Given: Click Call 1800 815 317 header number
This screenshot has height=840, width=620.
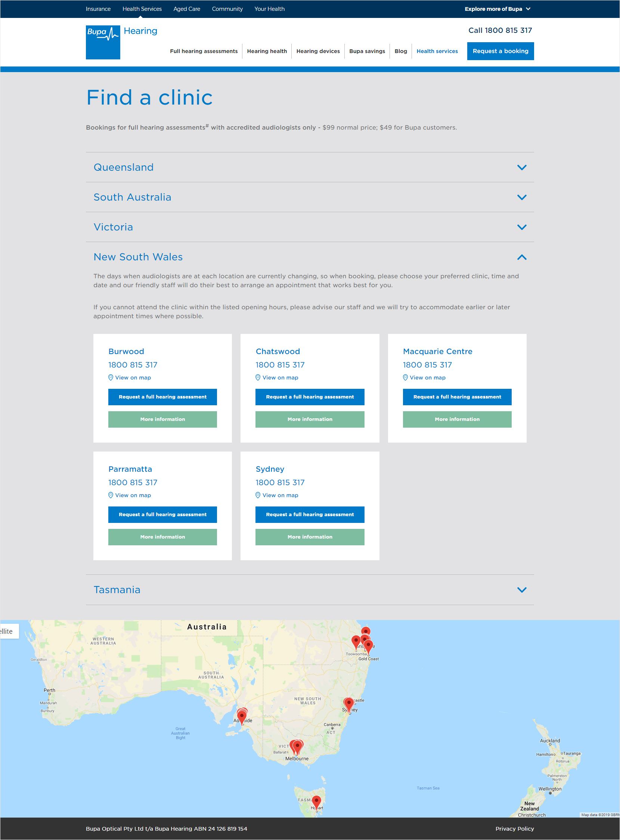Looking at the screenshot, I should click(500, 30).
